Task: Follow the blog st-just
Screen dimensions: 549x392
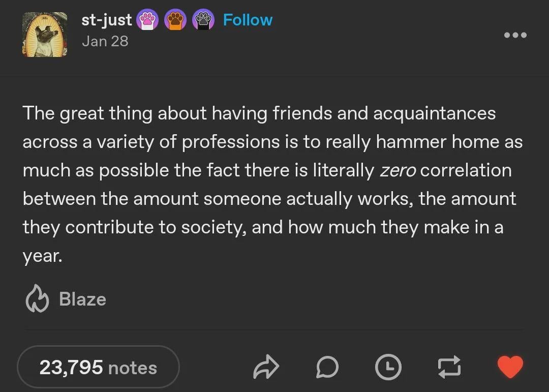Action: coord(248,19)
